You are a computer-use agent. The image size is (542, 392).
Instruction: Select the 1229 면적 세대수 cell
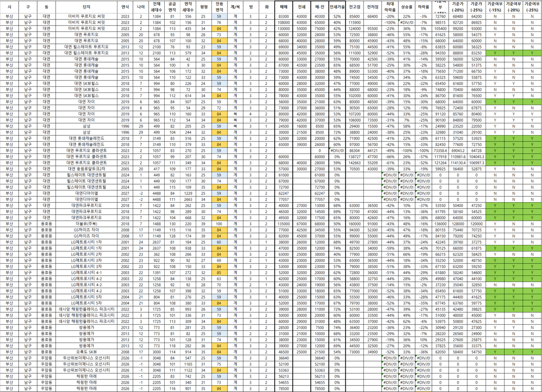click(188, 193)
